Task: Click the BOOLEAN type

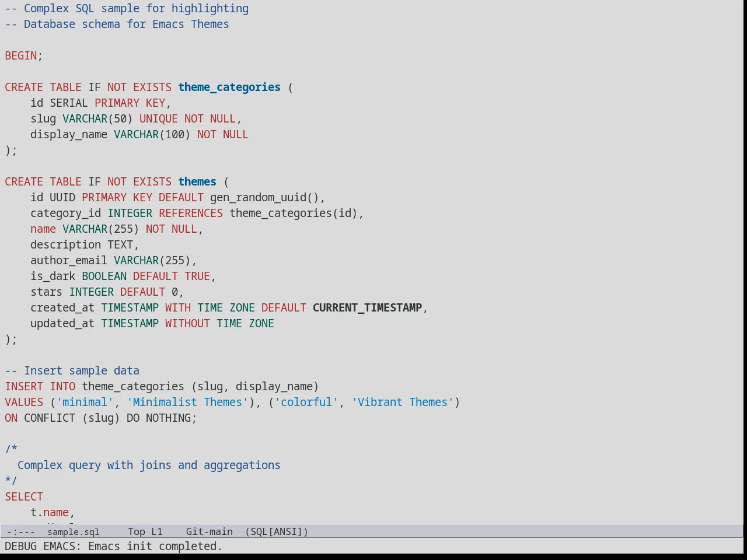Action: pyautogui.click(x=104, y=276)
